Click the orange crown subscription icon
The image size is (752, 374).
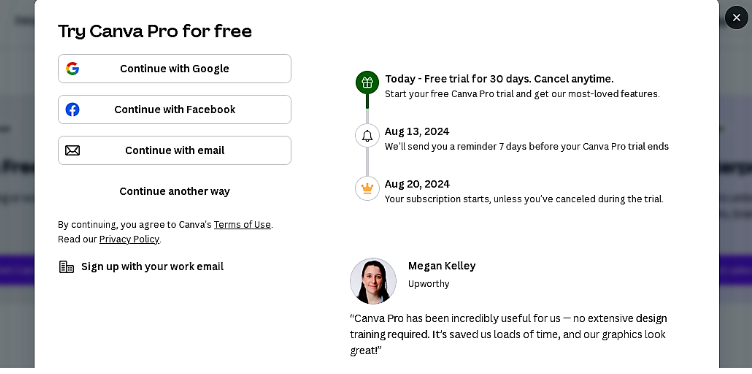(367, 188)
